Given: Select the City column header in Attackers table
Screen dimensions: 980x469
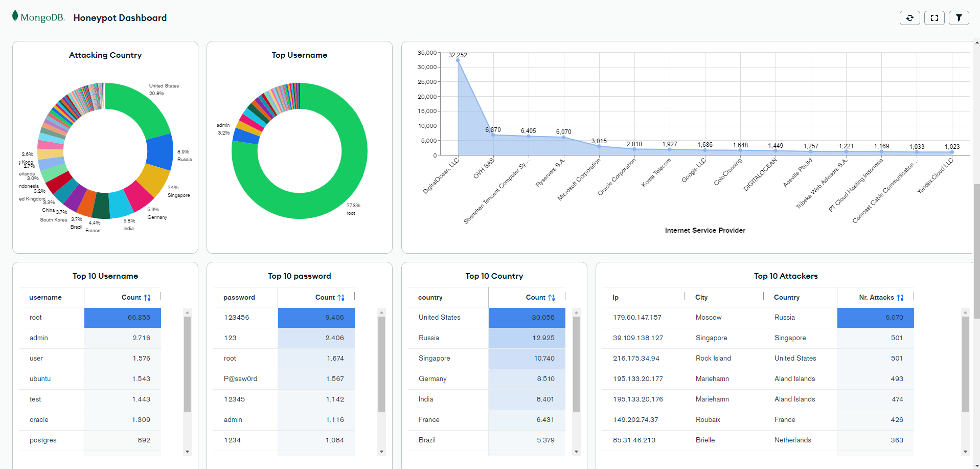Looking at the screenshot, I should pos(701,298).
